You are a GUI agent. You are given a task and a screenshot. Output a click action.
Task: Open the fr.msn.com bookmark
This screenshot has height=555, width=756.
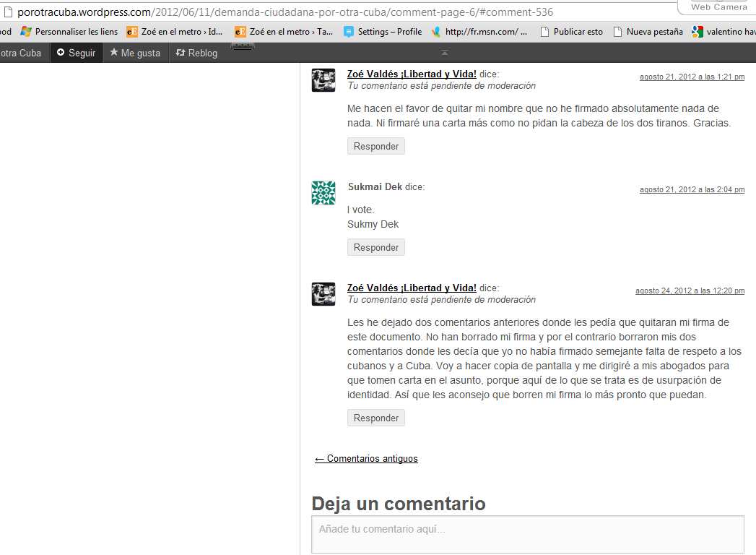coord(479,32)
